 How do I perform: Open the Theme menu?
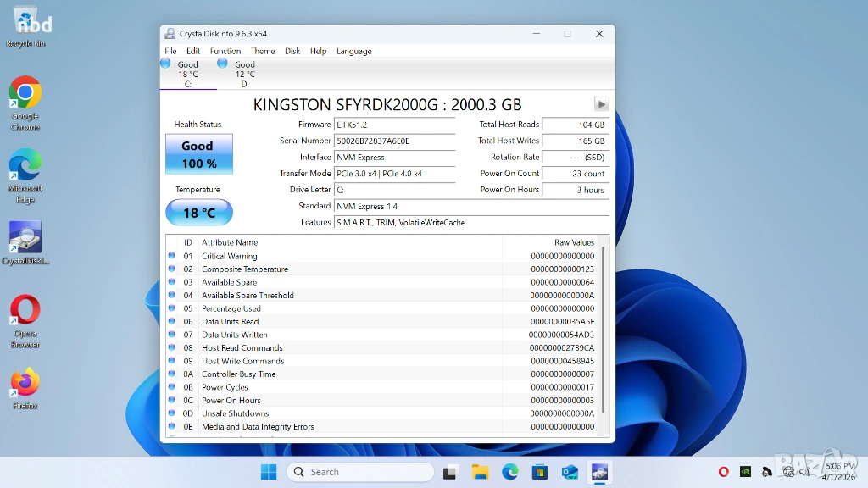(x=263, y=51)
